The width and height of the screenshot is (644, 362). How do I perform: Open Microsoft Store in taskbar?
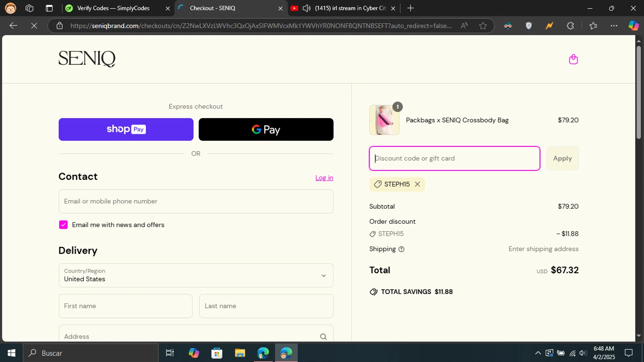pyautogui.click(x=217, y=353)
